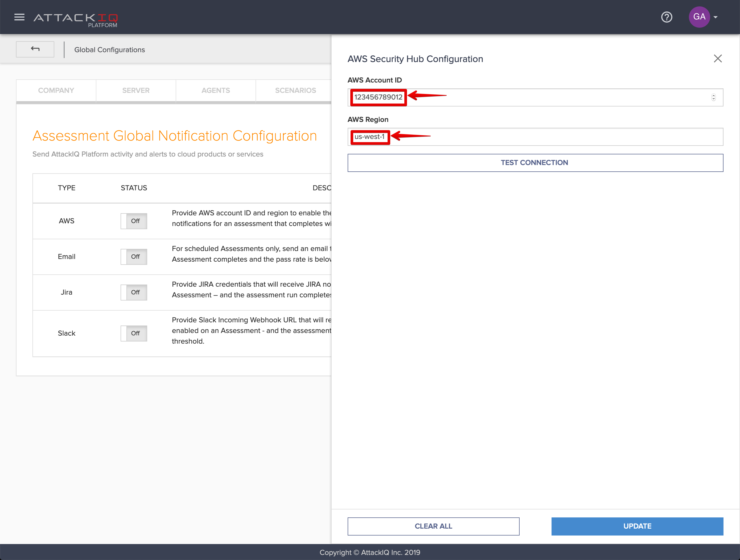Click the AttackIQ Platform logo
Screen dimensions: 740x560
pos(76,20)
